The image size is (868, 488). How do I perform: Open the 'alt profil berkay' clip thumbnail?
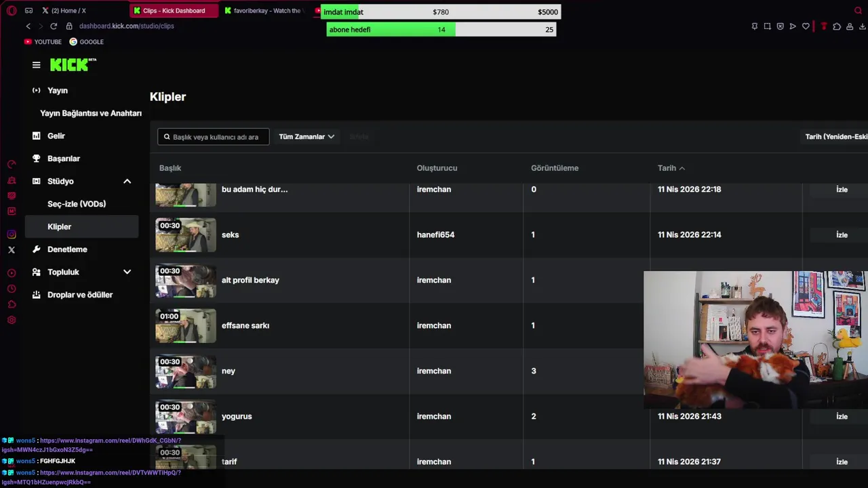pyautogui.click(x=186, y=281)
